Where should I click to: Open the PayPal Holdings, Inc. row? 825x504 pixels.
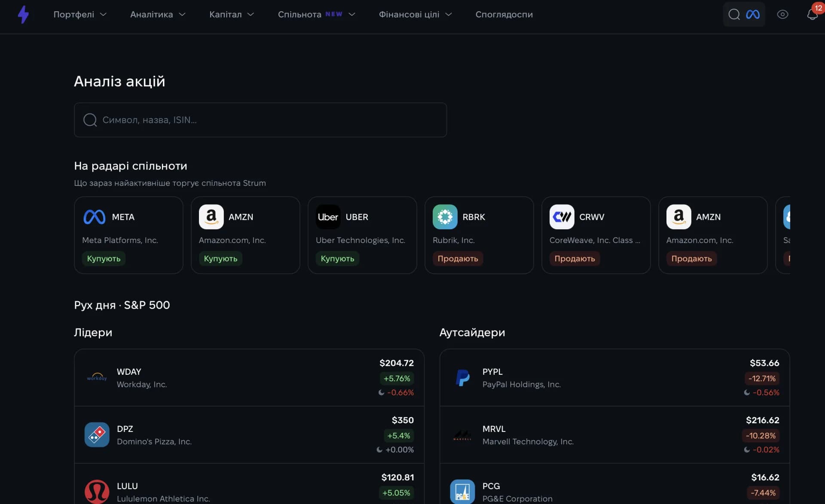614,377
